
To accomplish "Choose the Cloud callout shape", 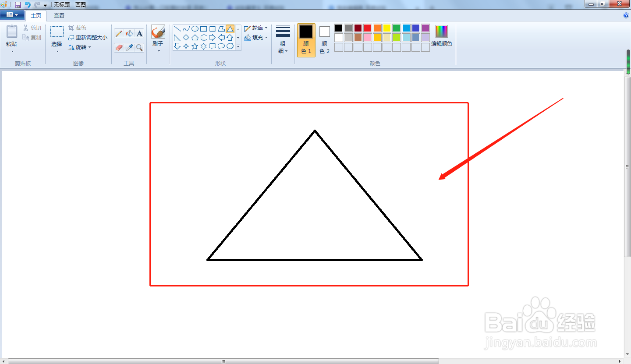I will pos(230,46).
